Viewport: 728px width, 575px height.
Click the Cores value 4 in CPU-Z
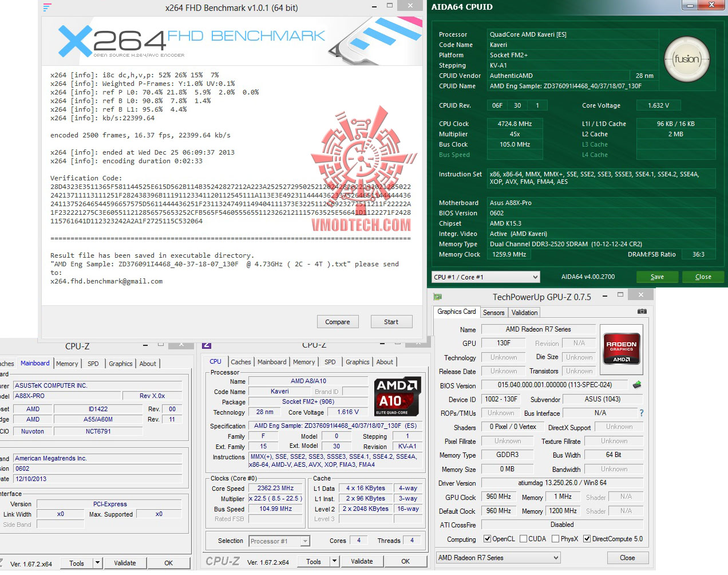point(359,540)
